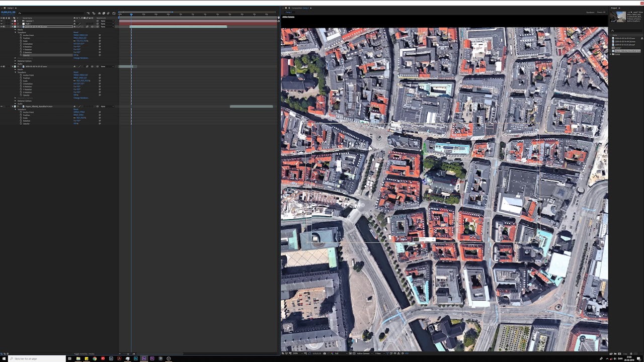Click layer 3 expression pick whip beside Position

coord(100,38)
